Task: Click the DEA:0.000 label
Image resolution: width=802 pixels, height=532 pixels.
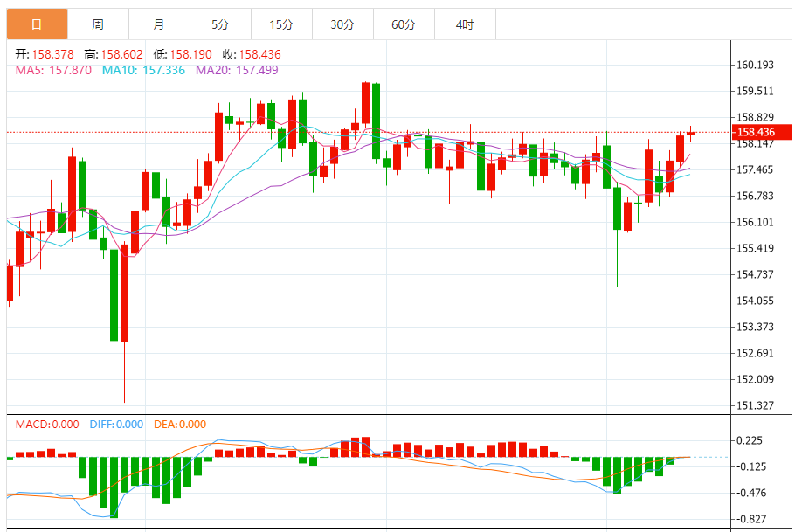Action: [x=179, y=424]
